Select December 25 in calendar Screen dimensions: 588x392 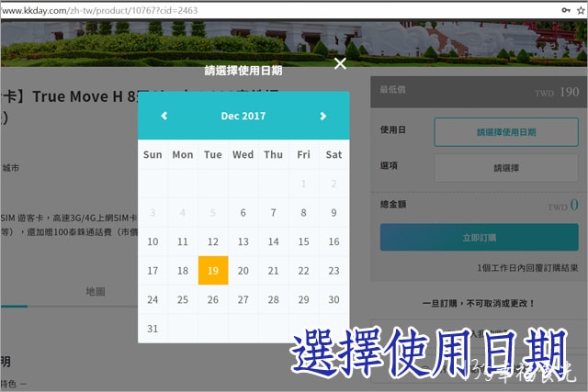point(183,300)
